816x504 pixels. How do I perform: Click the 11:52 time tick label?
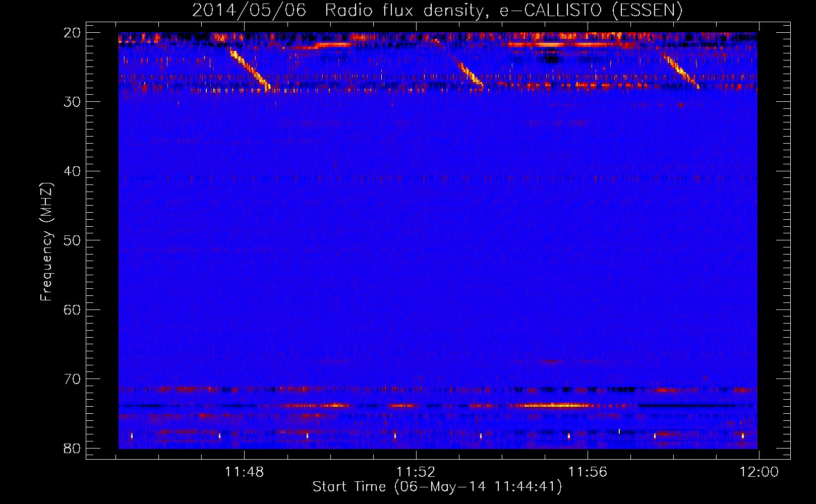click(416, 472)
